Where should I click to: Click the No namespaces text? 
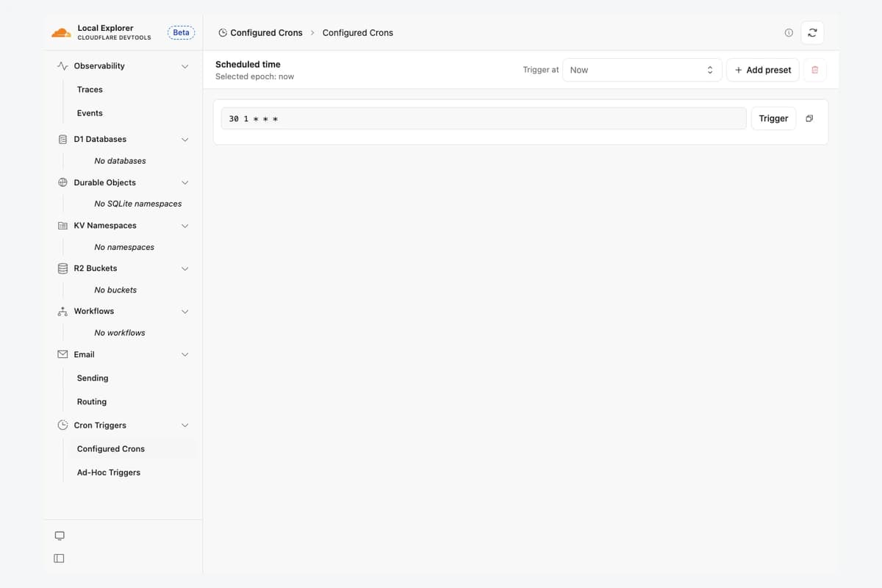[x=124, y=247]
